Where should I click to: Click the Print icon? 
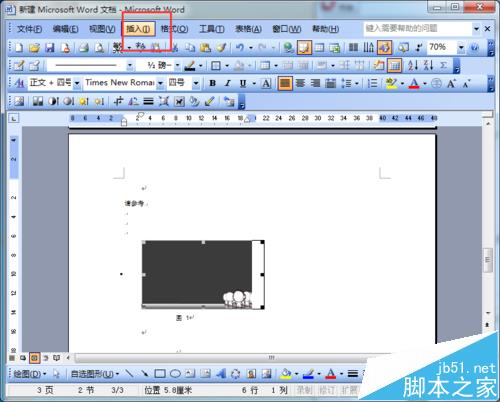84,48
